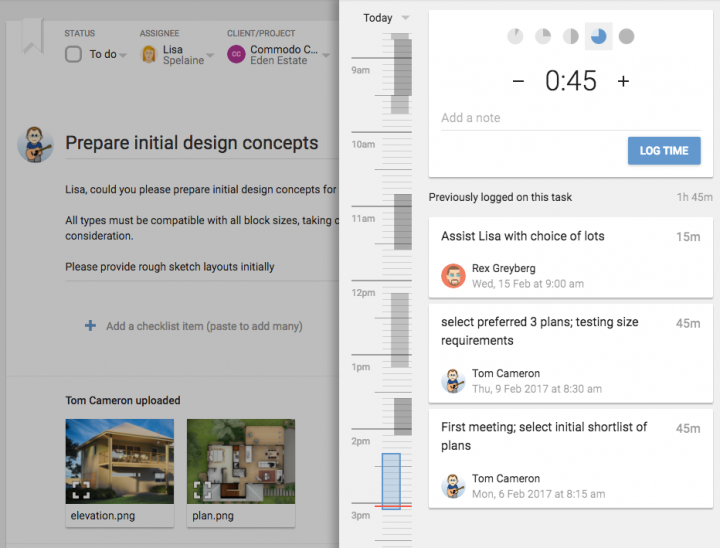Decrease the time with minus button

point(518,81)
